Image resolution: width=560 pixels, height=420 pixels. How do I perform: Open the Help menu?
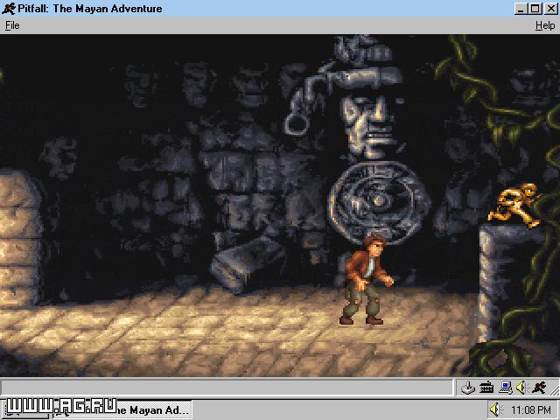[x=545, y=25]
